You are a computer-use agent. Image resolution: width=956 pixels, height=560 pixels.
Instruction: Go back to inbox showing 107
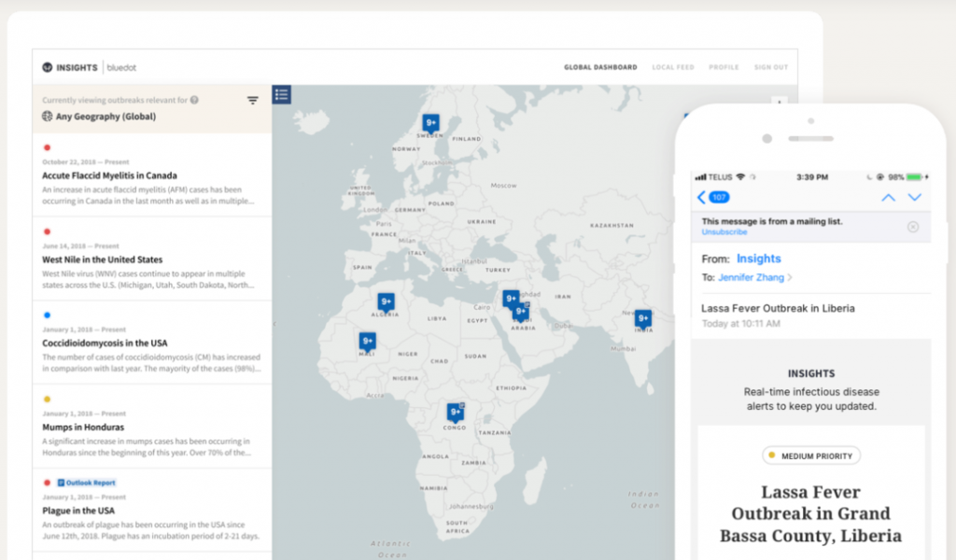713,198
